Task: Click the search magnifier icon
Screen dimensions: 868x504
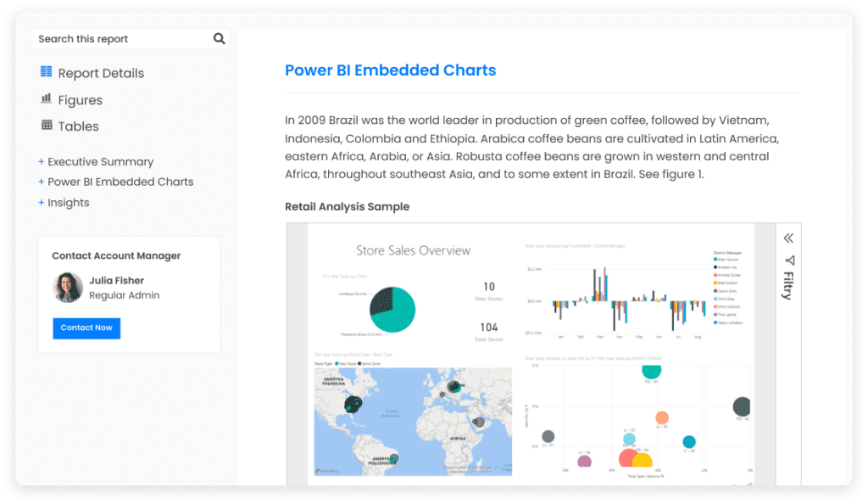Action: pyautogui.click(x=219, y=38)
